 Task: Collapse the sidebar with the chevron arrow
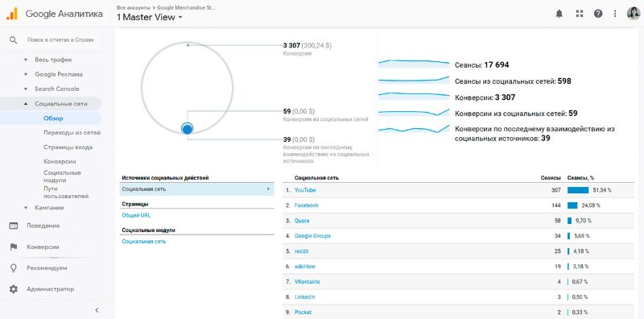[97, 310]
